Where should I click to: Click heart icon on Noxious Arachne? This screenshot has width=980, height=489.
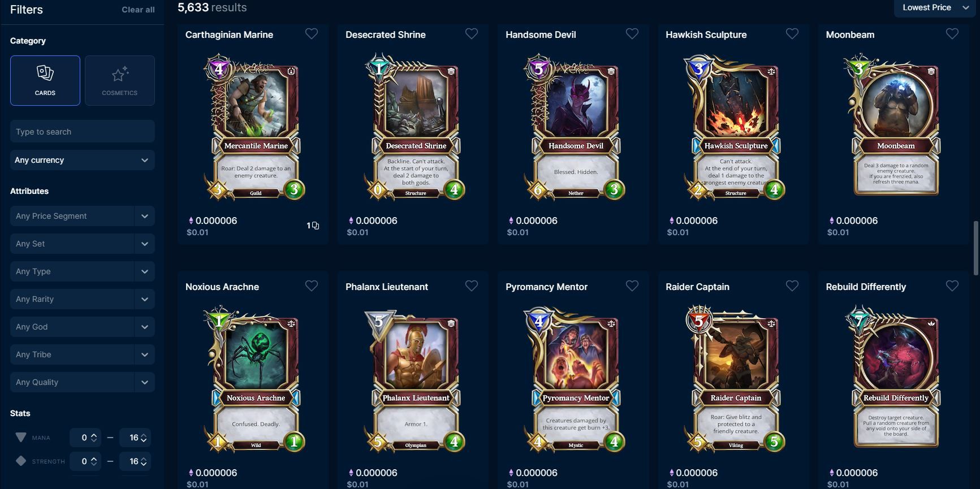[x=312, y=286]
